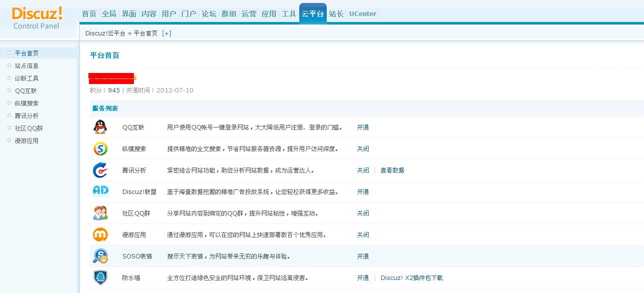This screenshot has height=293, width=644.
Task: Open the 论坛 top menu
Action: point(209,14)
